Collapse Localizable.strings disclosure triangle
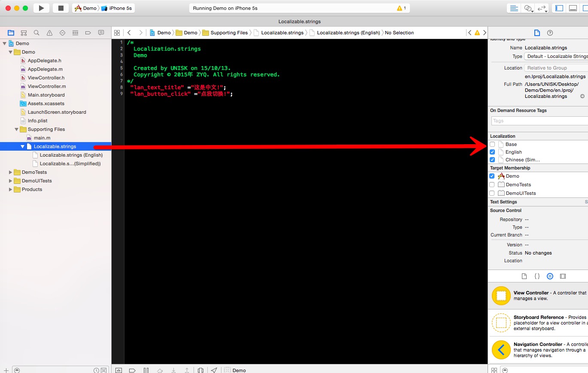This screenshot has height=373, width=588. [23, 146]
